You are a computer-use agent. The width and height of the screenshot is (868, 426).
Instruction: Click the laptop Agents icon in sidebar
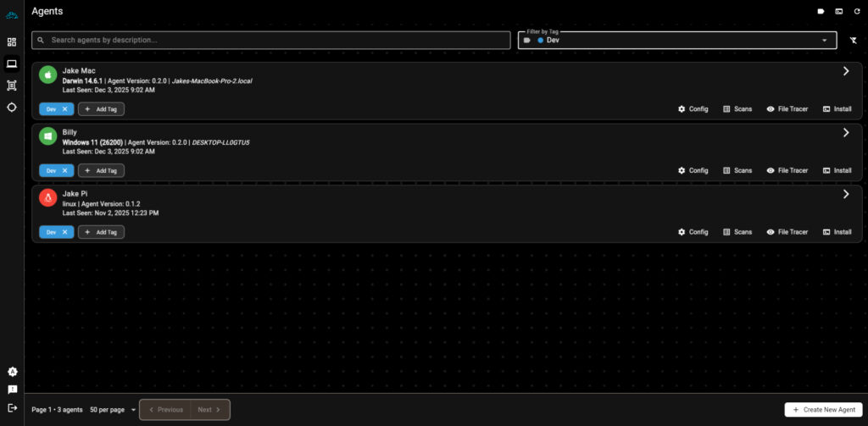point(12,64)
